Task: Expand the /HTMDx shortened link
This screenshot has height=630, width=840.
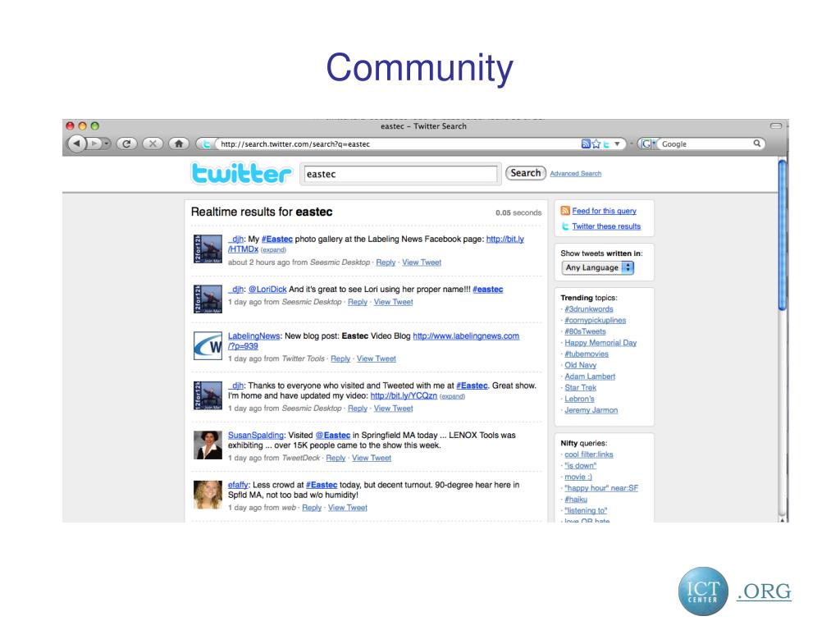Action: click(x=273, y=250)
